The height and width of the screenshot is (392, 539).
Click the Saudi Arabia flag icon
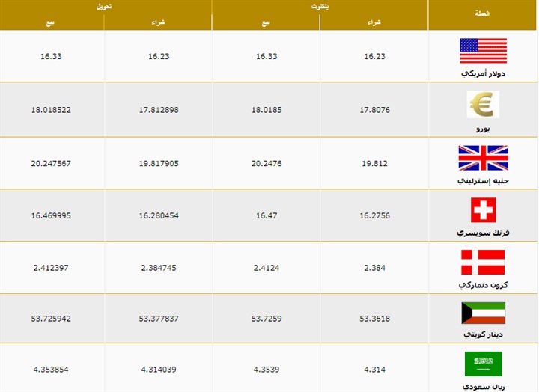click(x=483, y=364)
